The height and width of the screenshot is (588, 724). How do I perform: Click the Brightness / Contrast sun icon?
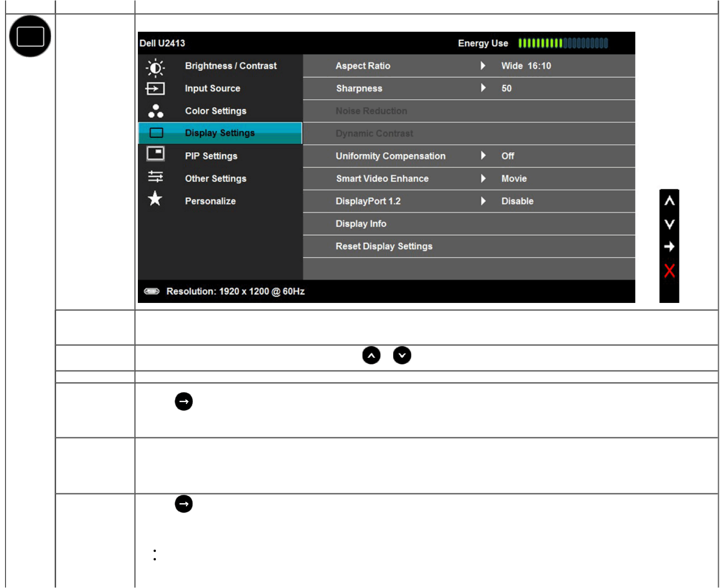tap(155, 67)
